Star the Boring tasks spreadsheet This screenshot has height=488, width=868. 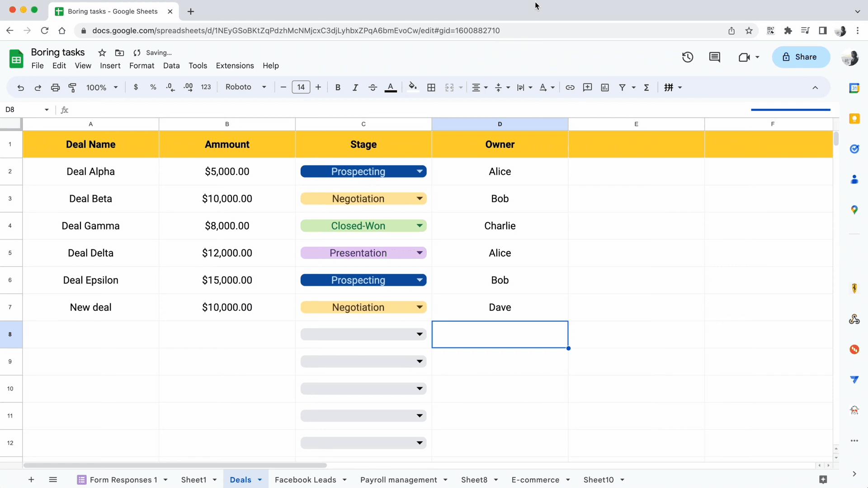point(102,53)
